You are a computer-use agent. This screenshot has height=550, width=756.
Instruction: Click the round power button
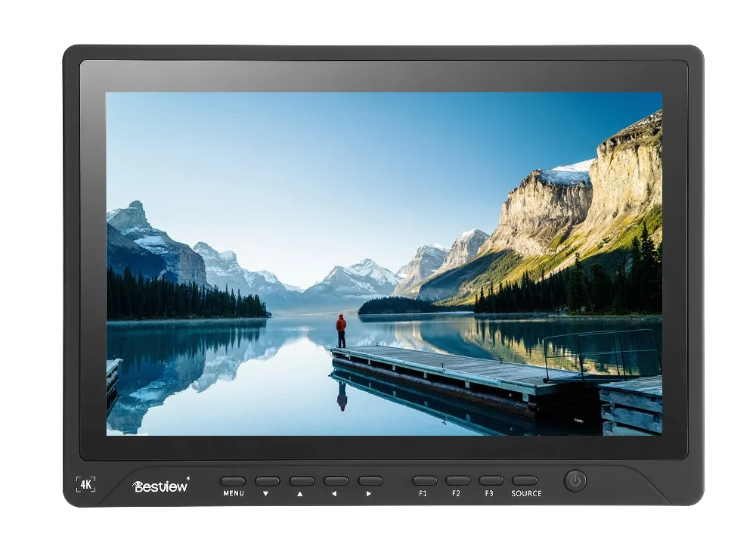(575, 480)
